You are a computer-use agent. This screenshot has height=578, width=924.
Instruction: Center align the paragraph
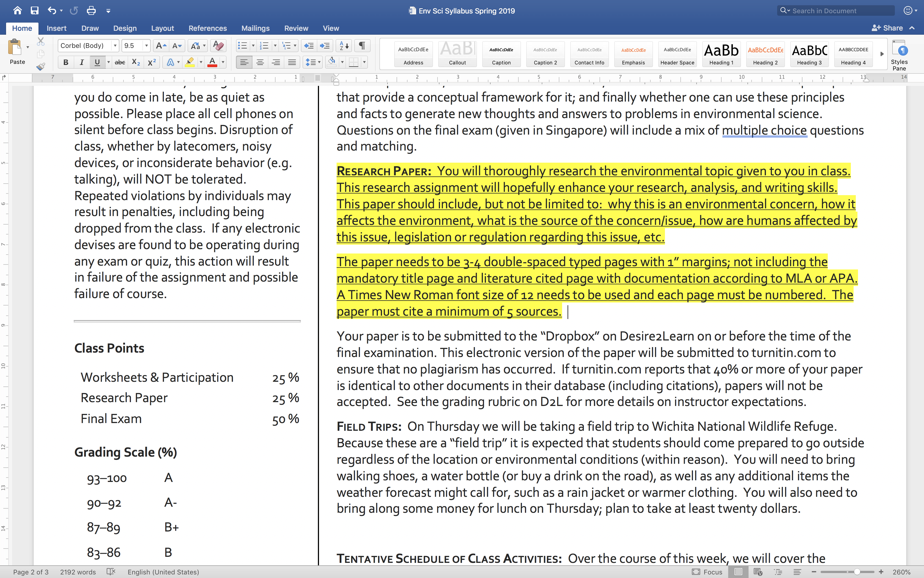coord(260,62)
